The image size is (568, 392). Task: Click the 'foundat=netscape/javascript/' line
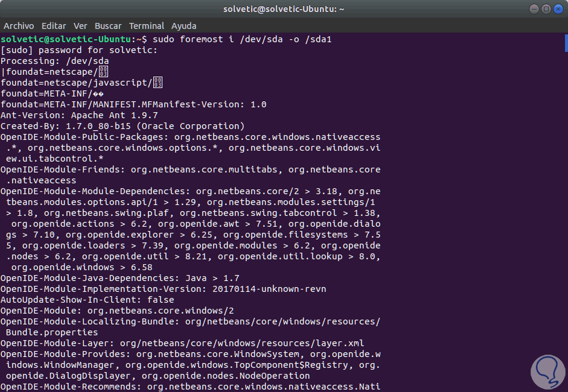click(81, 83)
